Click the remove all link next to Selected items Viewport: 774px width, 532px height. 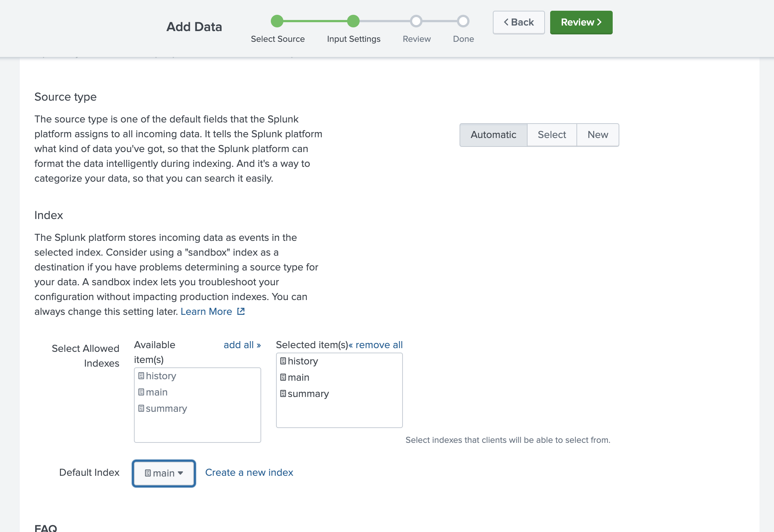[376, 345]
